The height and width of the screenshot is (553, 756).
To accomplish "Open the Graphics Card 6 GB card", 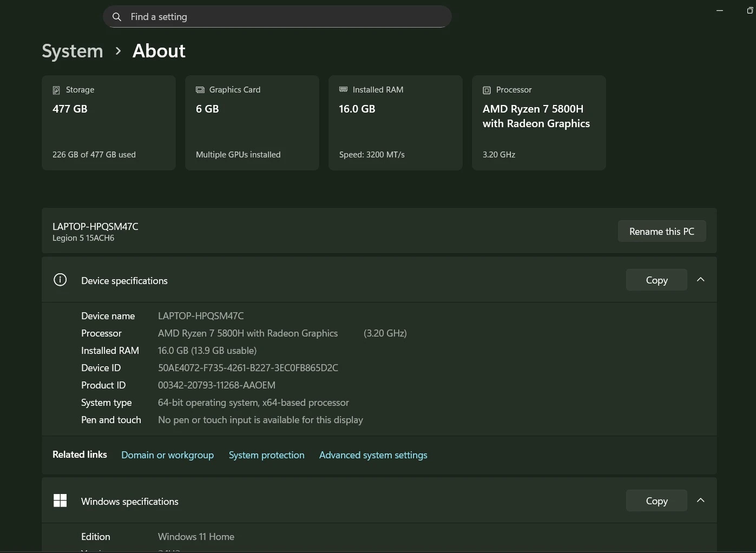I will coord(252,123).
